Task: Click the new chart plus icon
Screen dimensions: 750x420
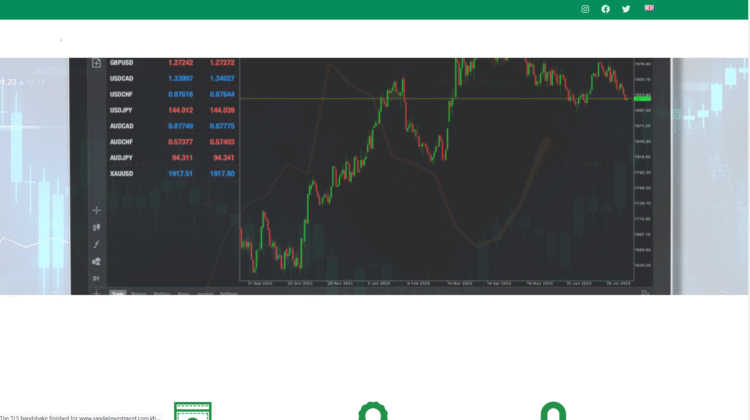Action: point(97,63)
